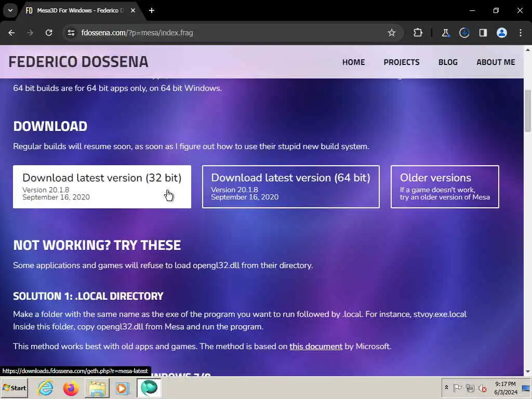
Task: Click the forward navigation arrow
Action: click(x=30, y=33)
